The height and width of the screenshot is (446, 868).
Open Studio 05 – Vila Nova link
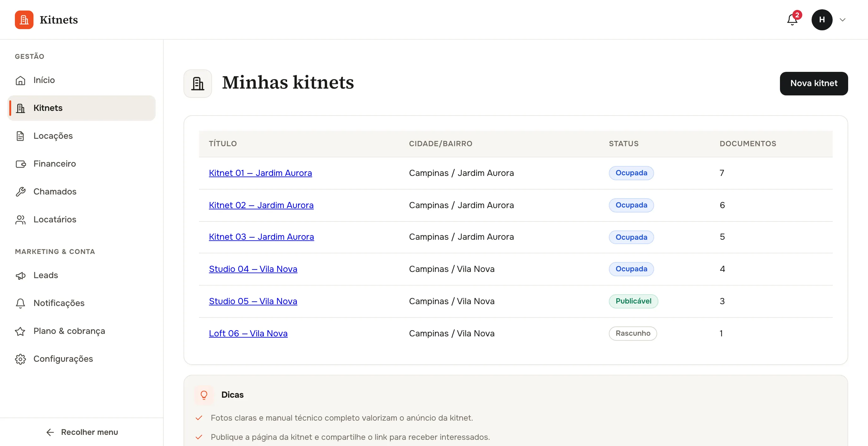[253, 301]
